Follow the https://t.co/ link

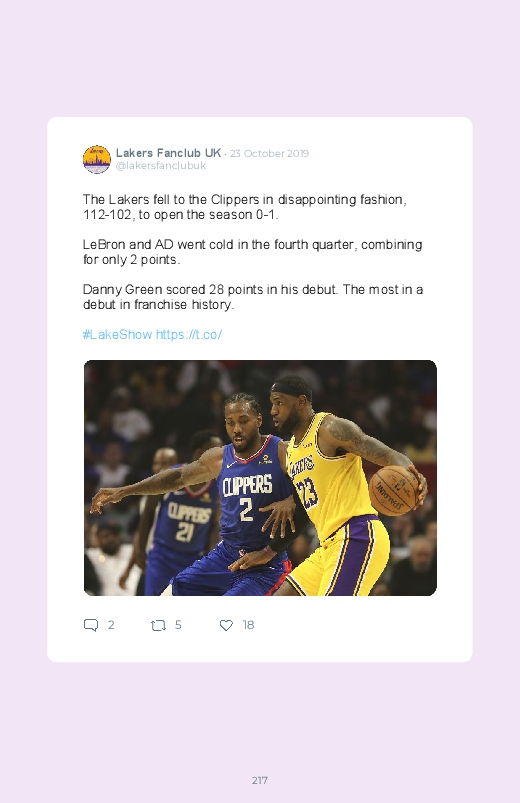pyautogui.click(x=189, y=334)
